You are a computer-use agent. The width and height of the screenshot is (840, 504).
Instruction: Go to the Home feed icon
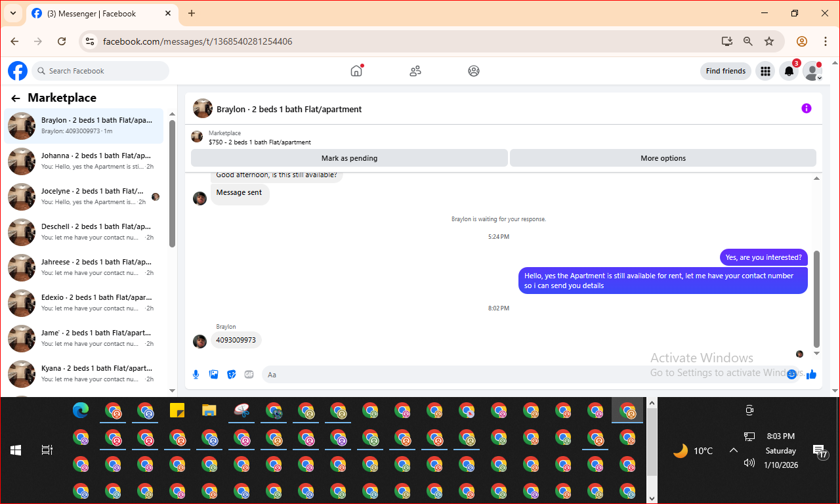(x=356, y=71)
